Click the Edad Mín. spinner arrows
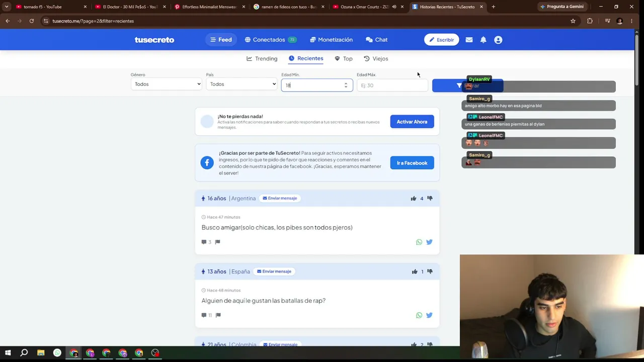Image resolution: width=644 pixels, height=362 pixels. coord(346,85)
